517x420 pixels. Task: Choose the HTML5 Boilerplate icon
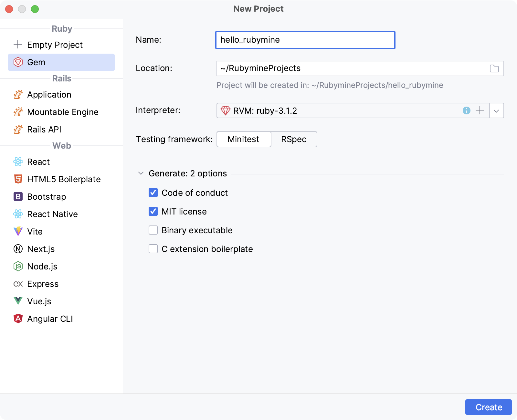18,179
